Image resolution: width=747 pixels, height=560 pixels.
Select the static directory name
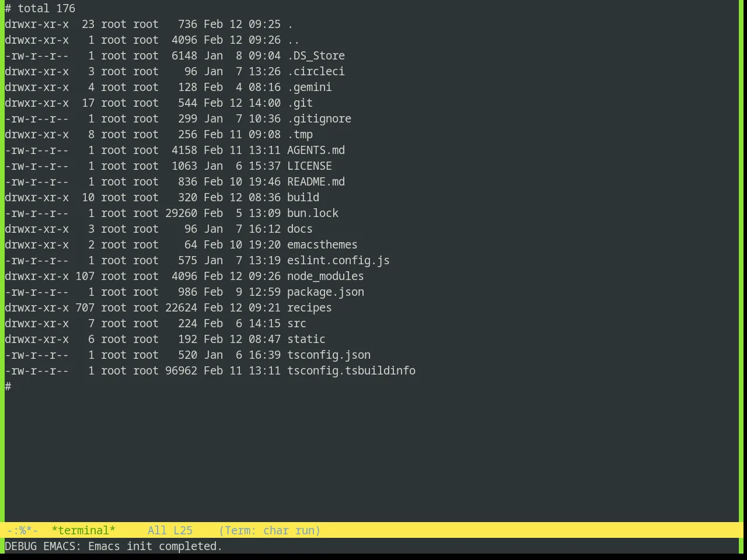click(x=306, y=339)
